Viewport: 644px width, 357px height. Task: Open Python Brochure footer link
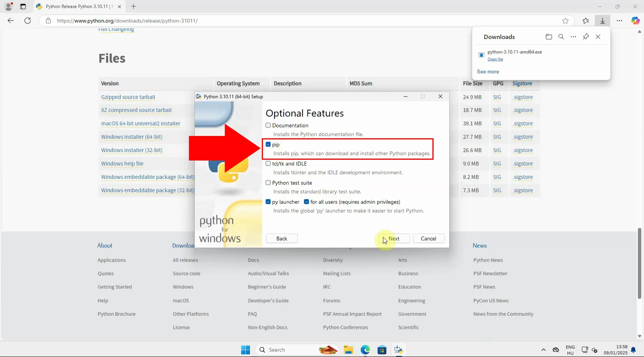(x=117, y=314)
